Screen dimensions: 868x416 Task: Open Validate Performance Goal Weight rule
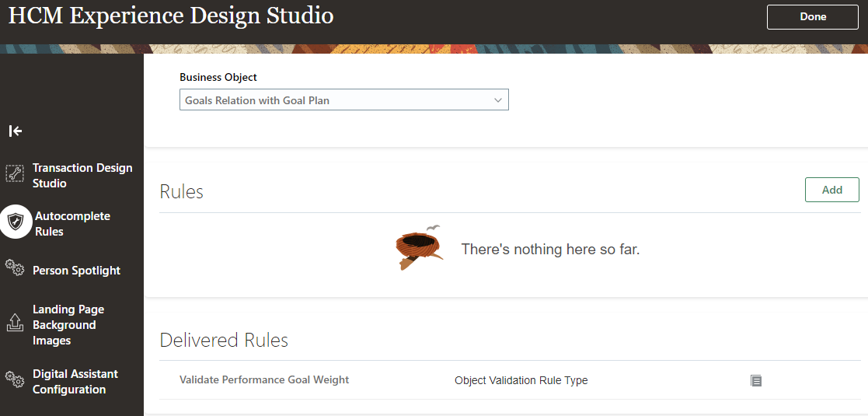(264, 379)
